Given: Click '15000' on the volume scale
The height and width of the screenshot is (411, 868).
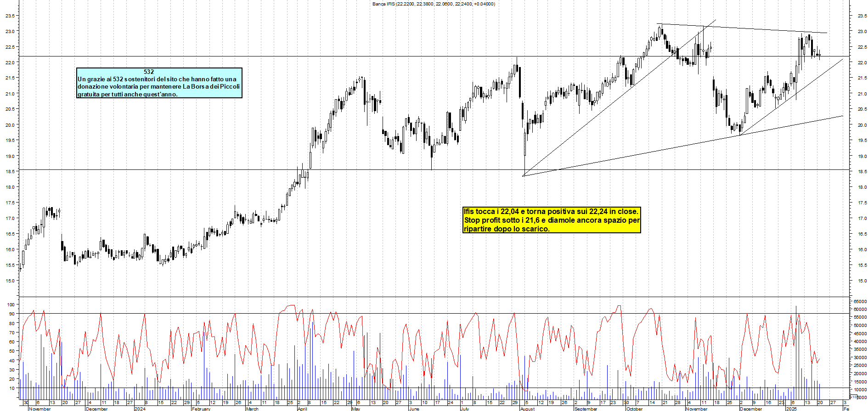Looking at the screenshot, I should [860, 382].
